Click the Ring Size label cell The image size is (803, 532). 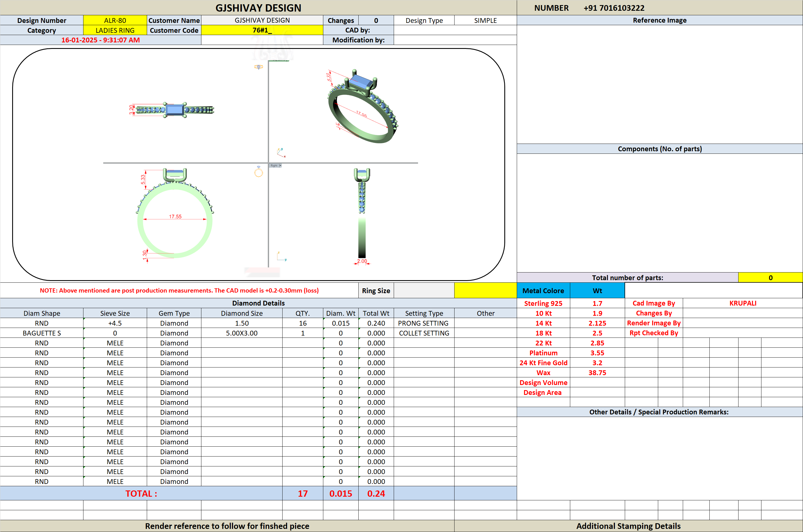(376, 290)
